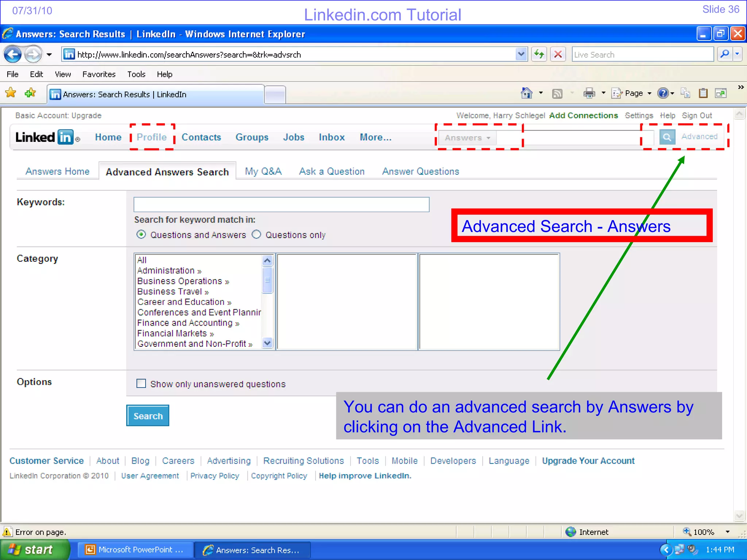
Task: Click the zoom level magnifier in status bar
Action: click(687, 532)
